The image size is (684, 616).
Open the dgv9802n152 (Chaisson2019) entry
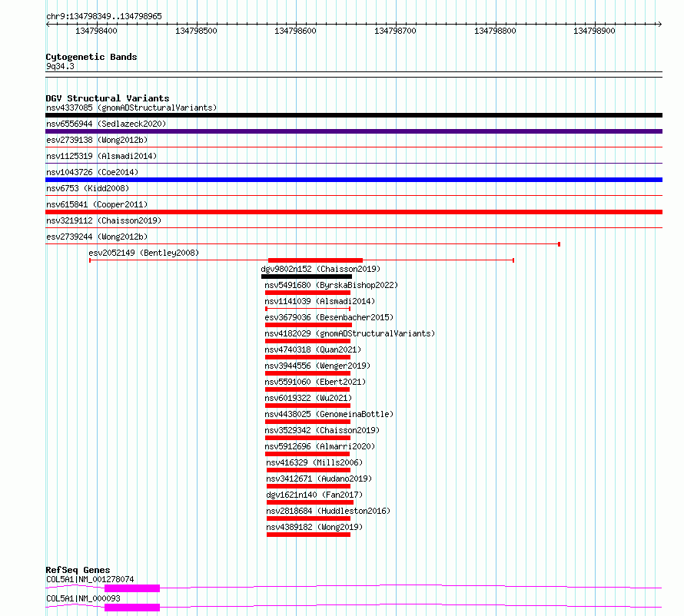[x=320, y=269]
